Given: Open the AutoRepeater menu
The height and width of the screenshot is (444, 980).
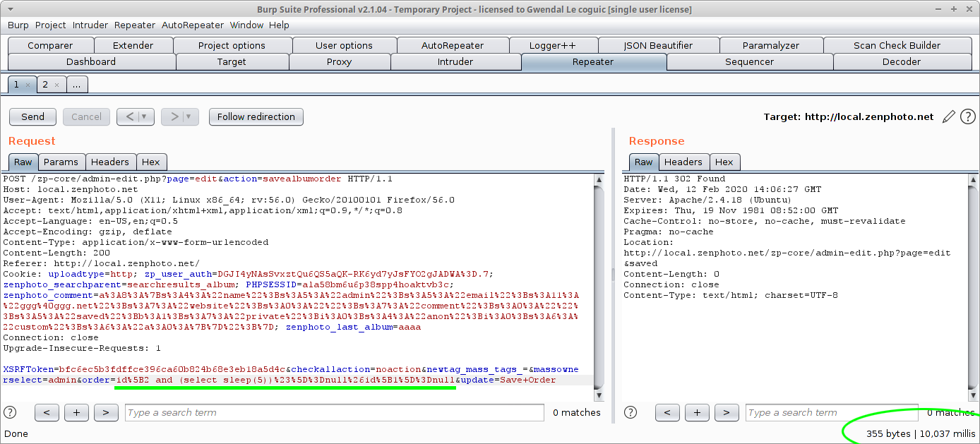Looking at the screenshot, I should click(193, 25).
